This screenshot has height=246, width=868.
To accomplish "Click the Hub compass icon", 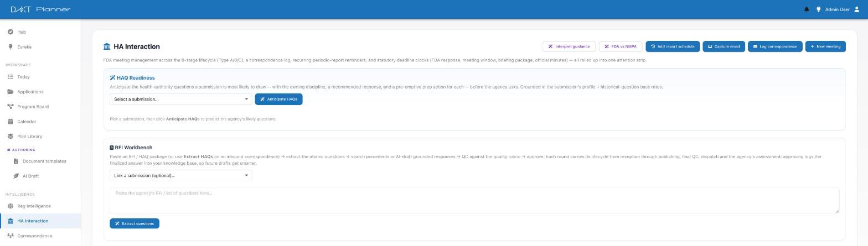I will click(x=11, y=32).
